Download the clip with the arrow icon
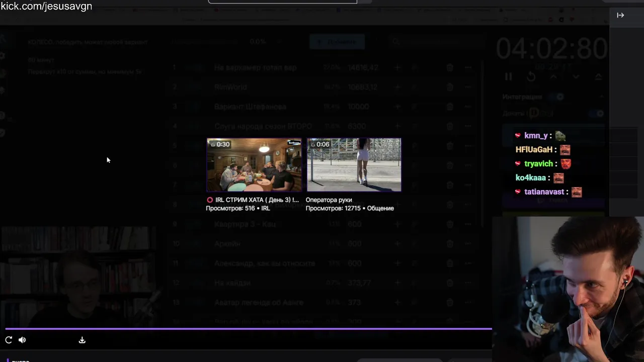The image size is (644, 362). (82, 340)
